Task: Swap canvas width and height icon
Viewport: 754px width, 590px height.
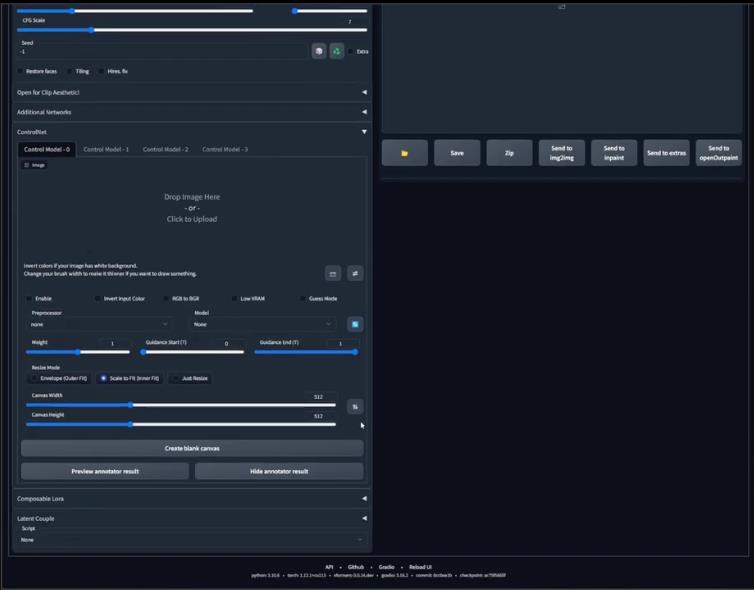Action: pos(355,407)
